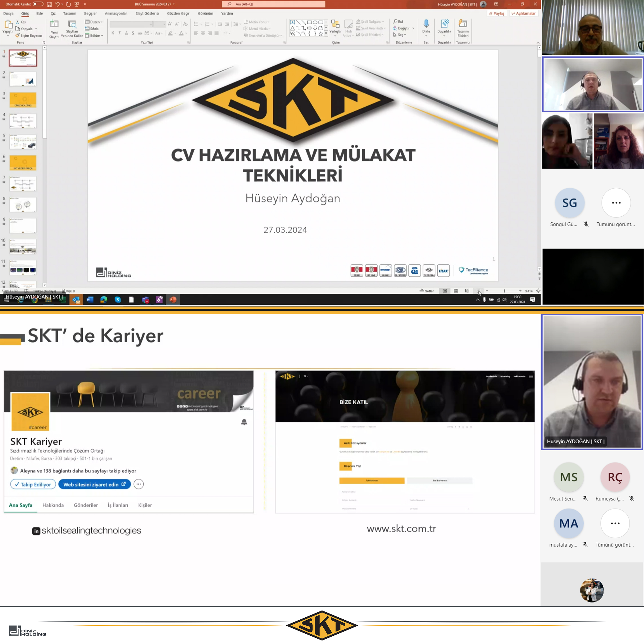The height and width of the screenshot is (644, 644).
Task: Click the Save diskette icon
Action: point(49,4)
